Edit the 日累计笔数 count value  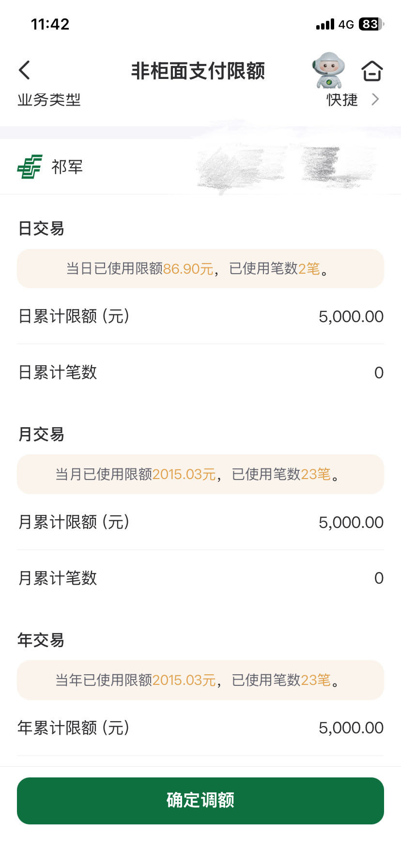click(379, 372)
